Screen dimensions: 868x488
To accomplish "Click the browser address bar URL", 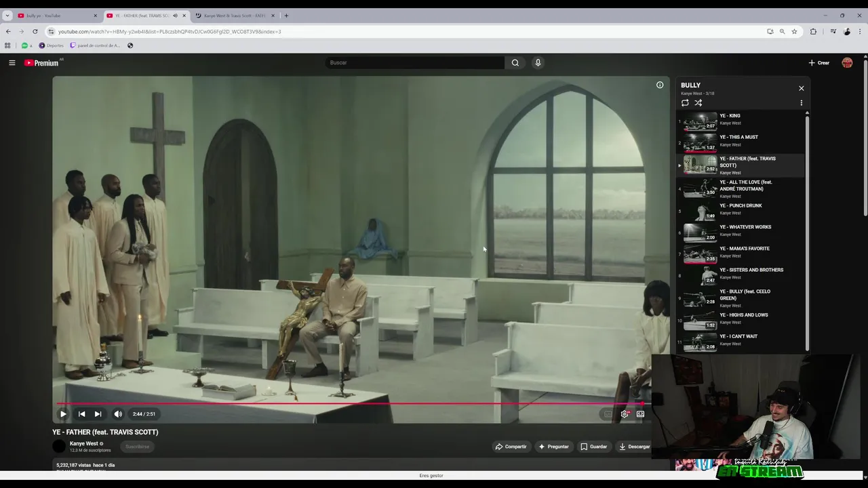I will (x=170, y=32).
